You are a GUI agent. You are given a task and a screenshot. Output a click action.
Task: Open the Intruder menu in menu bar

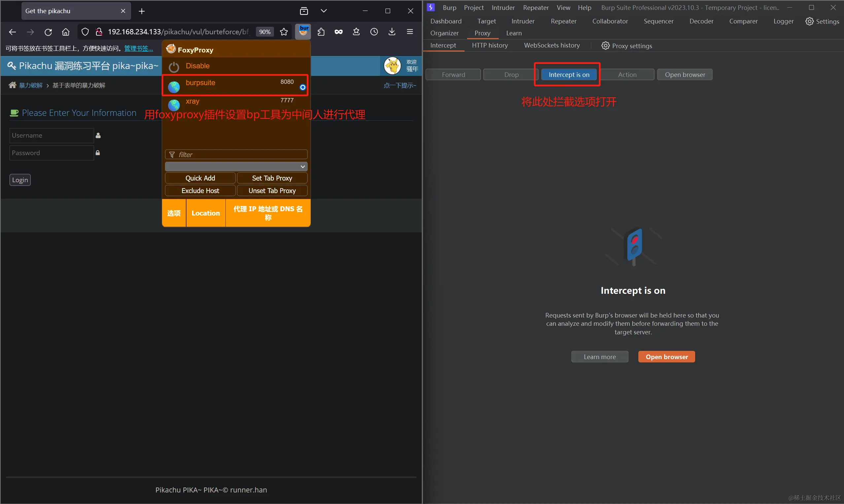pyautogui.click(x=503, y=8)
